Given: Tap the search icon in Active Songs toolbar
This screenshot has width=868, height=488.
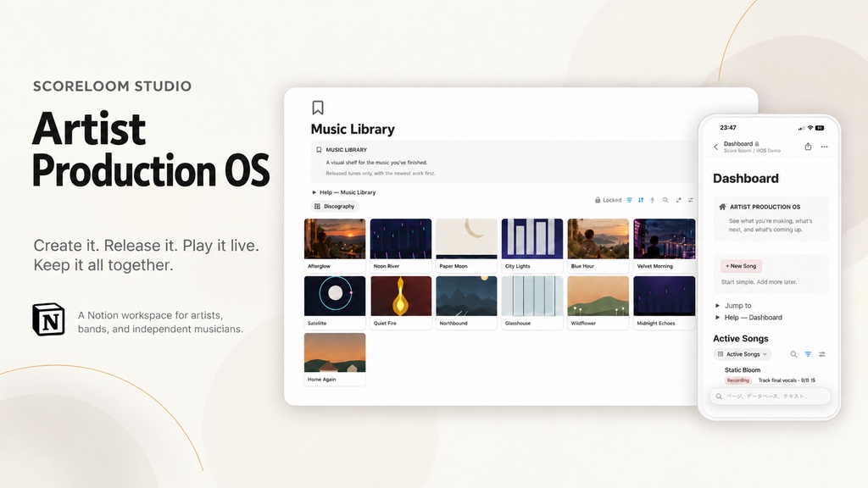Looking at the screenshot, I should (x=793, y=354).
